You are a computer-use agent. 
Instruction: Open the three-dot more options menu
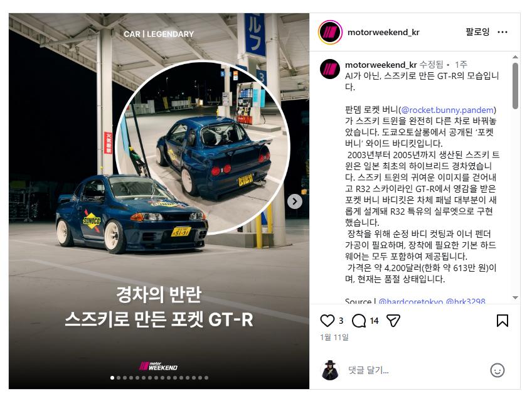502,32
